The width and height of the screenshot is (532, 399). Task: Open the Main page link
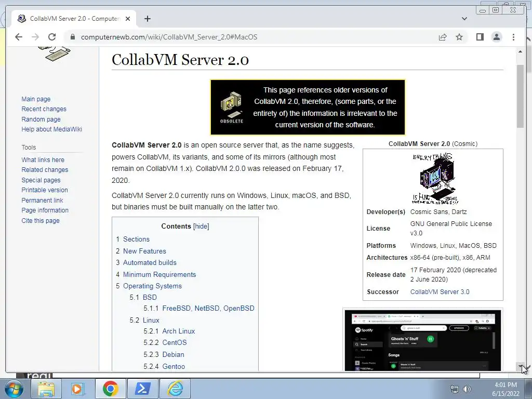36,99
